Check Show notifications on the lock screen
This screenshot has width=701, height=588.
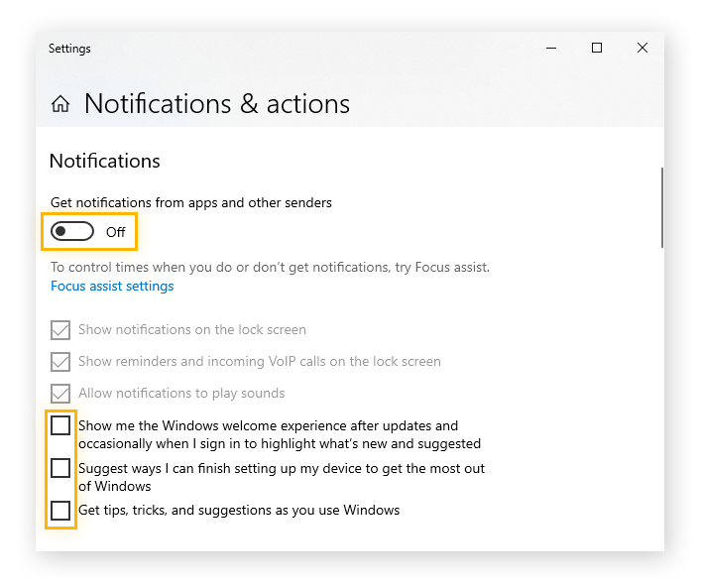[x=60, y=330]
